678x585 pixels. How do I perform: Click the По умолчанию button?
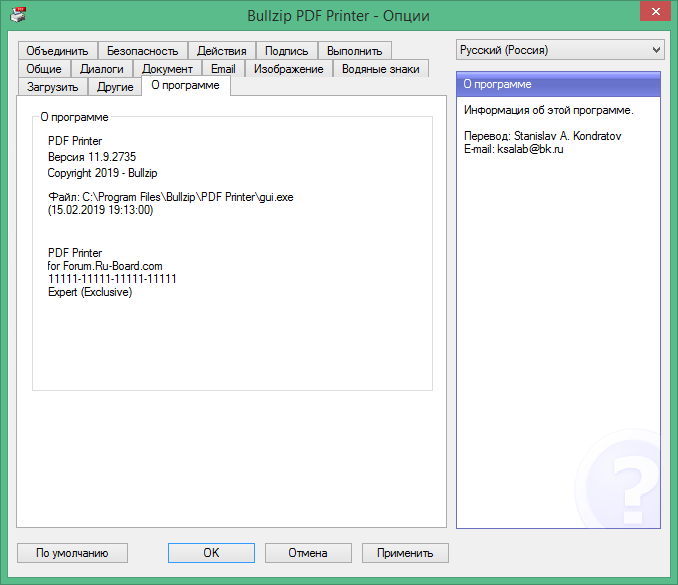72,553
